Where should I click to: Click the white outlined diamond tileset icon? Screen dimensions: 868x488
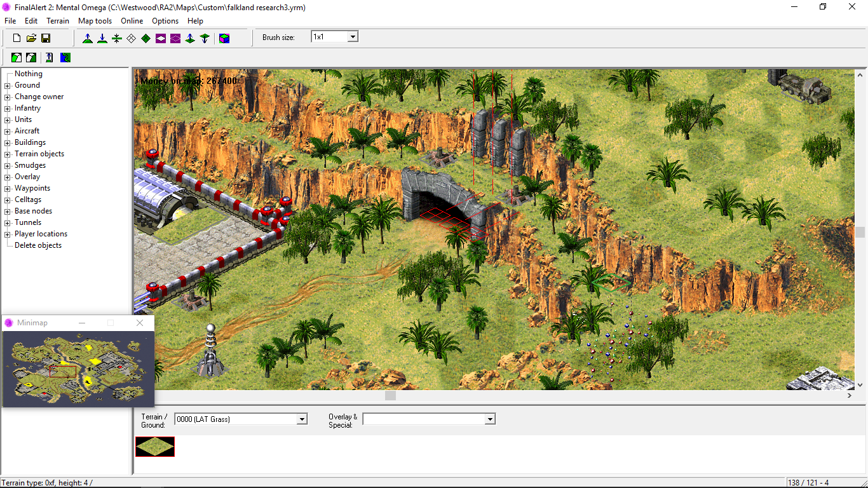coord(132,38)
